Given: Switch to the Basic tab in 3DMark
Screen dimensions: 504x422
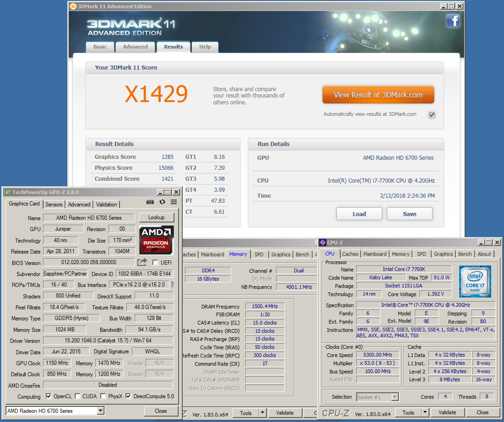Looking at the screenshot, I should pos(100,47).
